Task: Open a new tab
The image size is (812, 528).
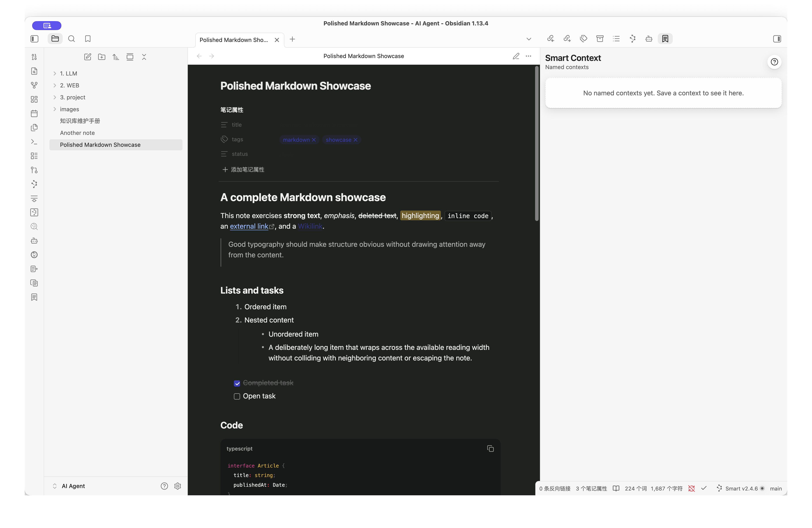Action: coord(292,39)
